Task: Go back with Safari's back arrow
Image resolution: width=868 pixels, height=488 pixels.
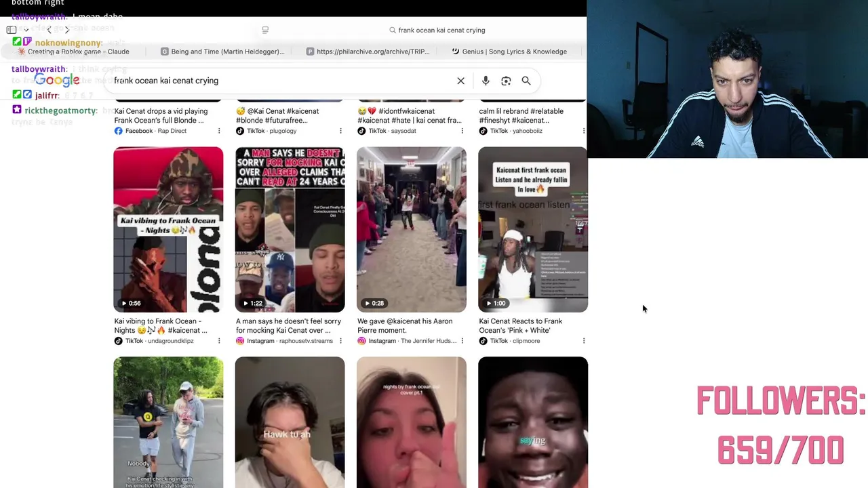Action: [x=49, y=30]
